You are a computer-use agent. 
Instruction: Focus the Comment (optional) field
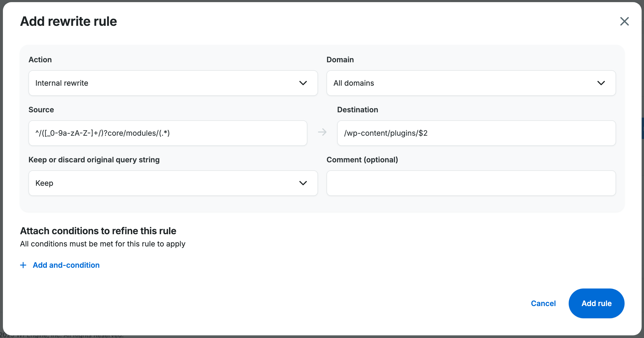coord(471,183)
